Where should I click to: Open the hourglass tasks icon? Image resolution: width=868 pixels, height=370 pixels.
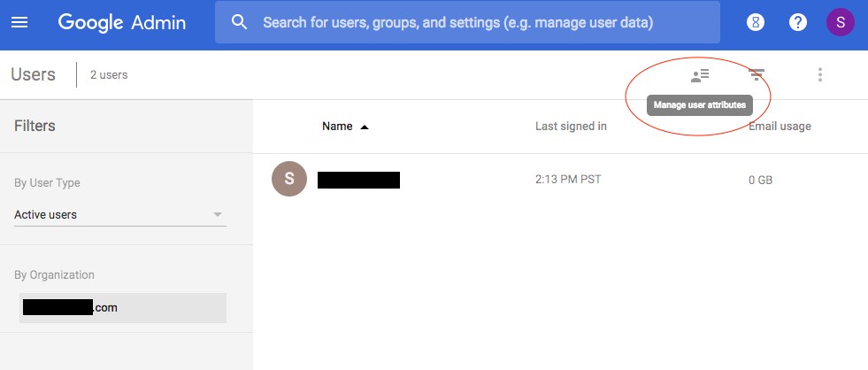[x=755, y=22]
